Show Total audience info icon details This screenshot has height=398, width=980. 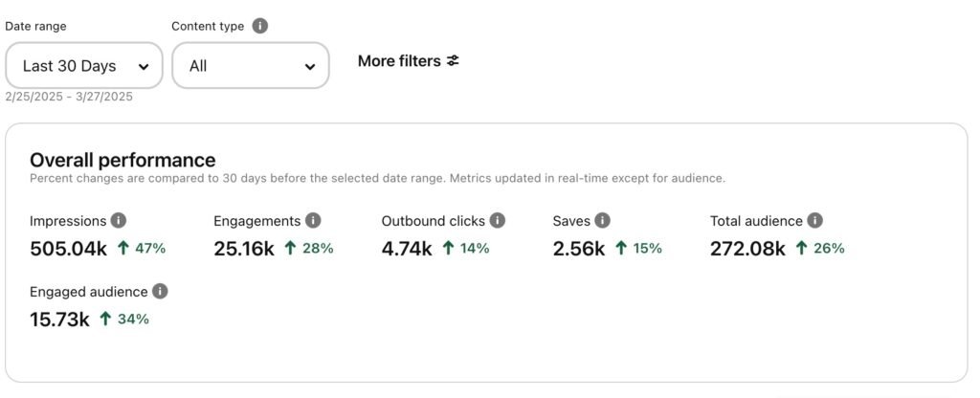(x=814, y=221)
